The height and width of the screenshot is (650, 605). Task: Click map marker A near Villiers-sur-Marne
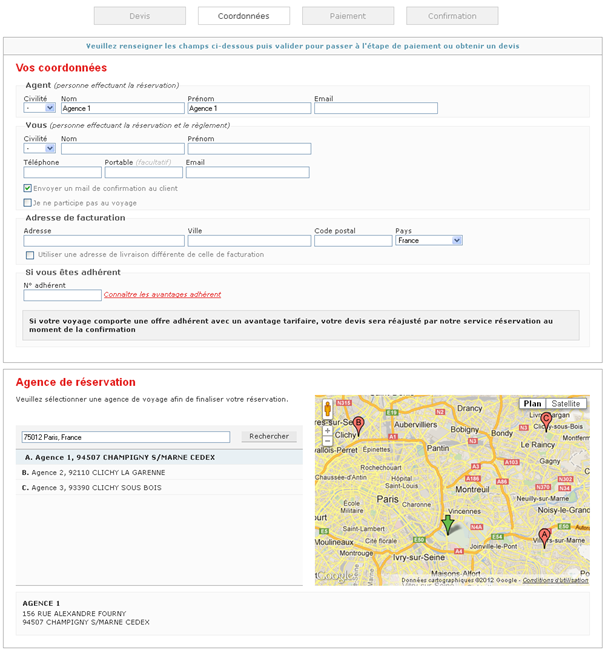545,537
